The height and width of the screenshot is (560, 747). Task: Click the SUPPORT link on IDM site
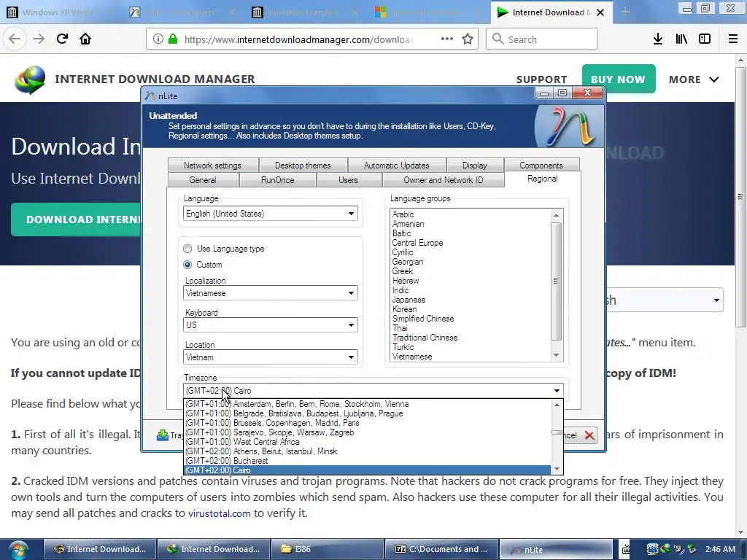pyautogui.click(x=542, y=79)
